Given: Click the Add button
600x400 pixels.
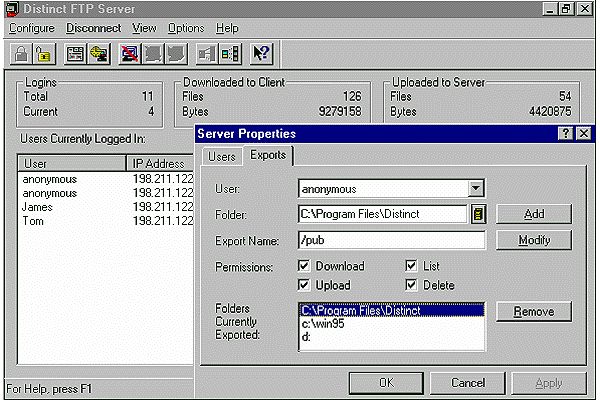Looking at the screenshot, I should pos(534,214).
